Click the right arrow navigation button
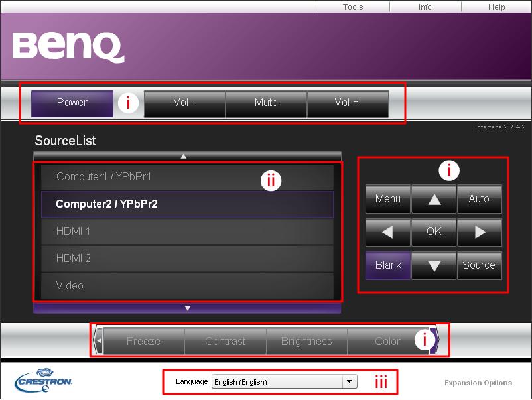The image size is (532, 400). [x=480, y=232]
